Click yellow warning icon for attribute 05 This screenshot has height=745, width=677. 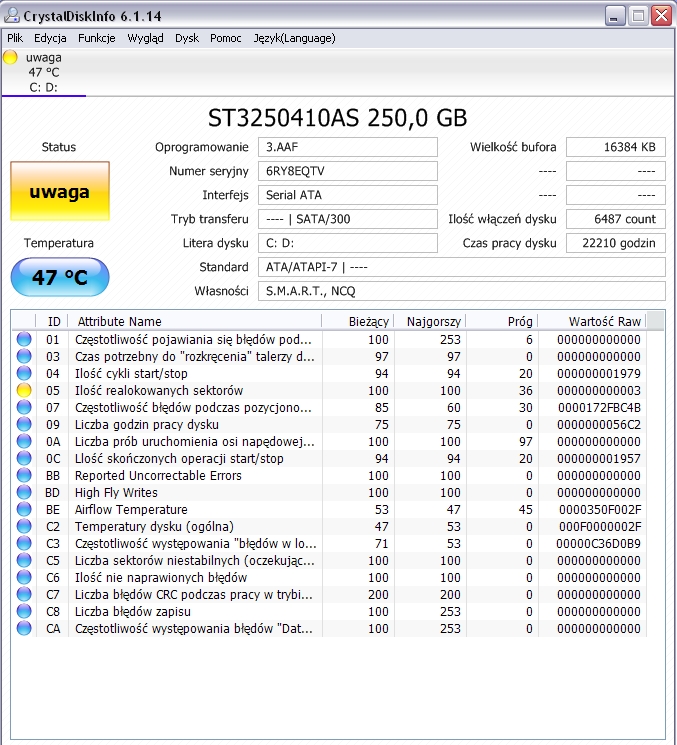coord(24,391)
